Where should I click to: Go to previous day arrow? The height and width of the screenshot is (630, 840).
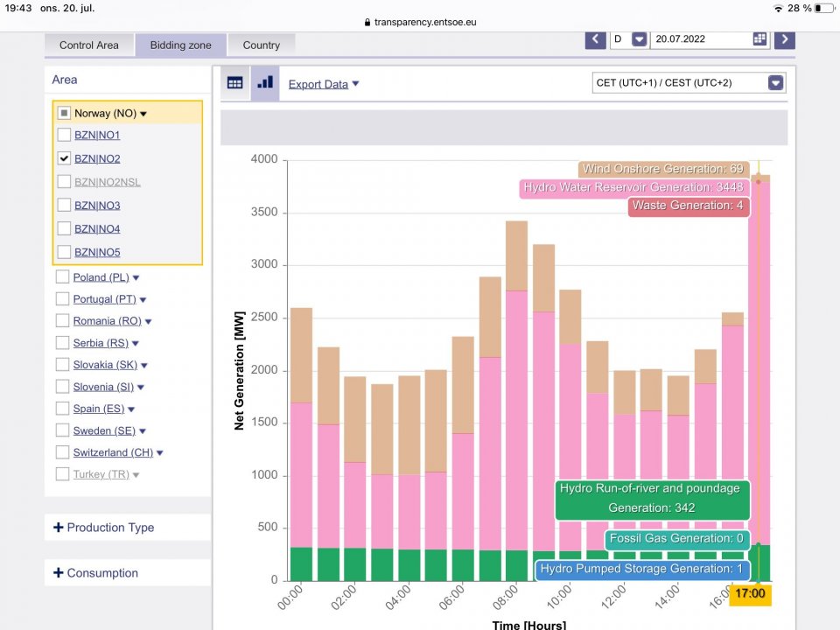tap(596, 39)
